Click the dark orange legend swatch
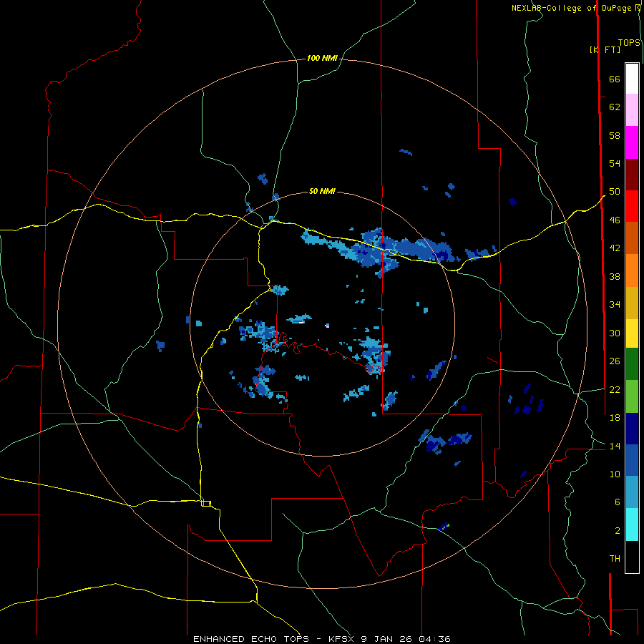644x644 pixels. (632, 238)
